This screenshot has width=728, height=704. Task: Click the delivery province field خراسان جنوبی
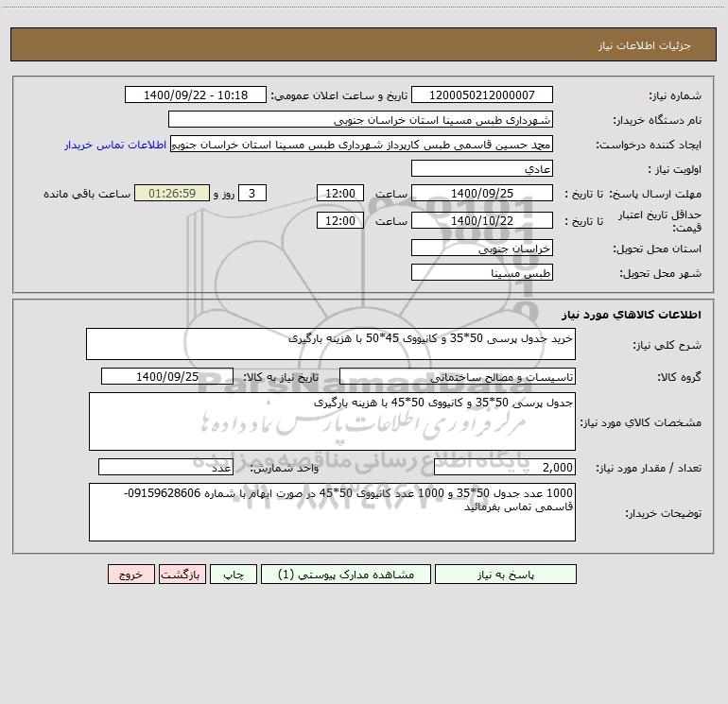482,248
